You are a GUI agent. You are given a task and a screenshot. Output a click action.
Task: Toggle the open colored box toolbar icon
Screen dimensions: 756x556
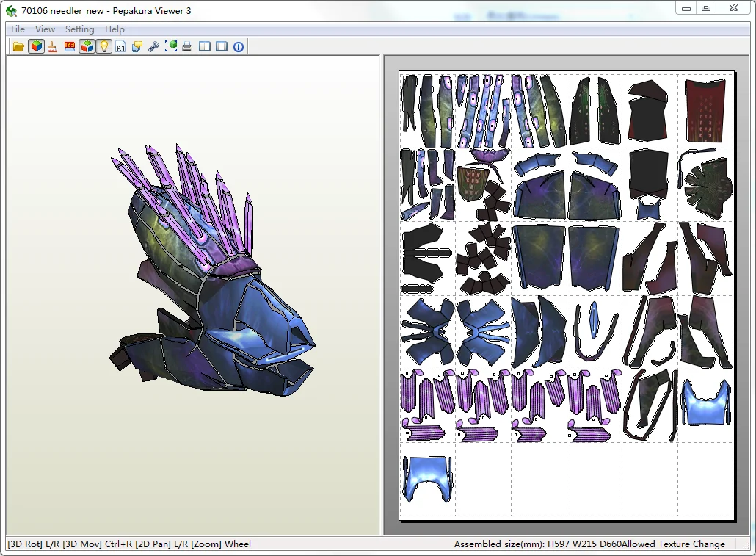[x=87, y=47]
